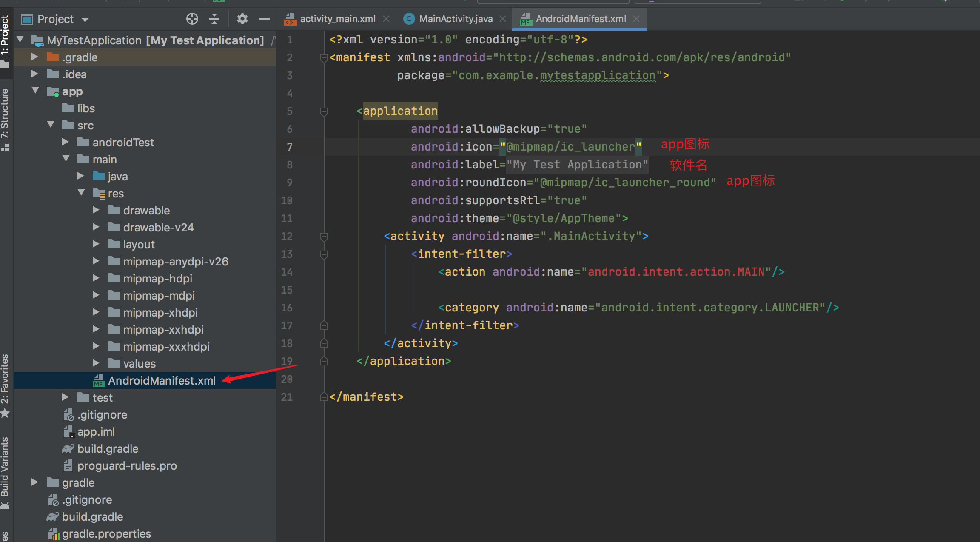The image size is (980, 542).
Task: Select the mipmap-xxhdpi folder
Action: pyautogui.click(x=156, y=329)
